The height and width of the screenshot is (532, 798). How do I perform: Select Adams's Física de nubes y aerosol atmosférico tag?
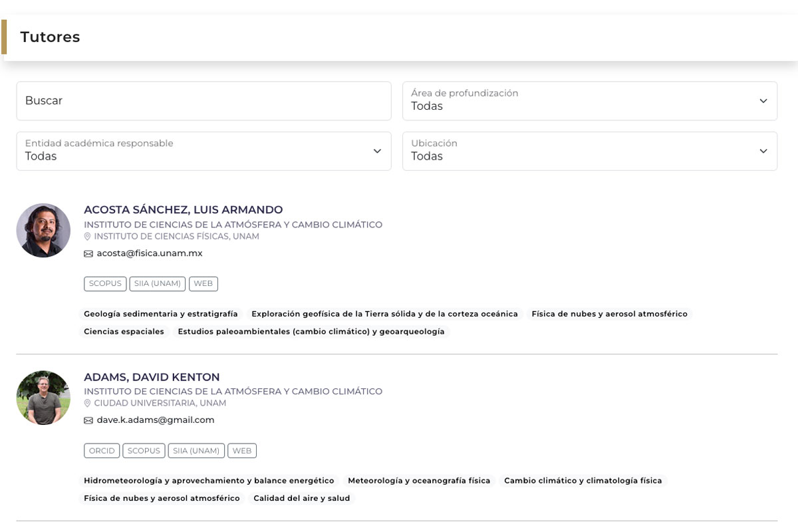point(162,498)
